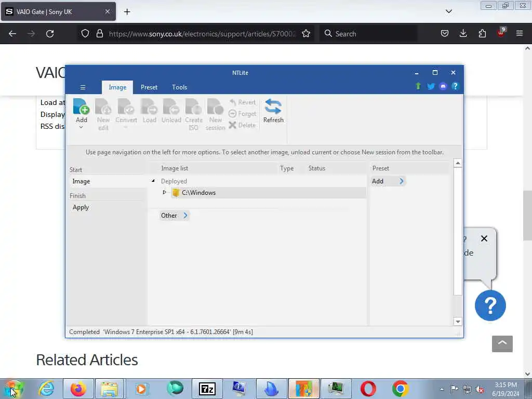
Task: Close the help popup bubble on page
Action: point(484,238)
